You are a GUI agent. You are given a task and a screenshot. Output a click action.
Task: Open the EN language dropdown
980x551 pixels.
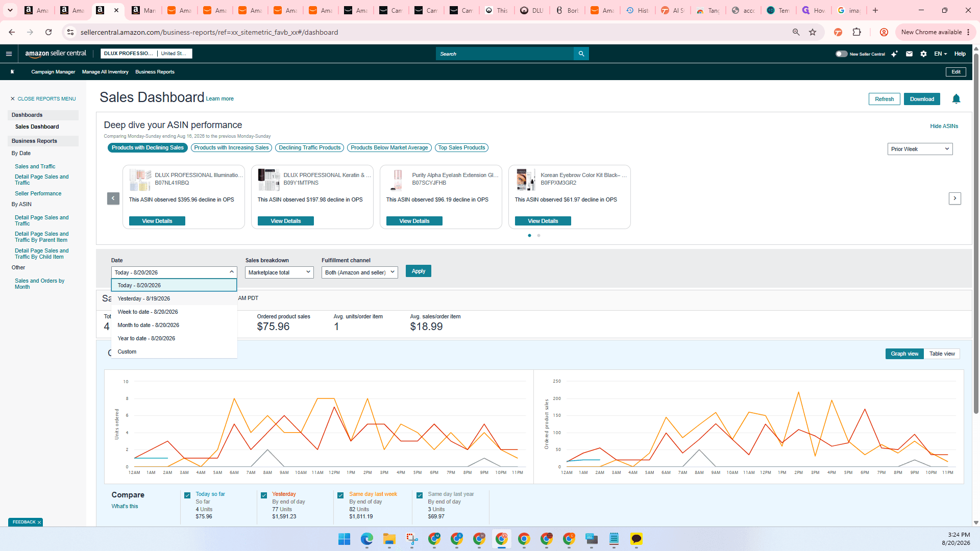pos(940,54)
